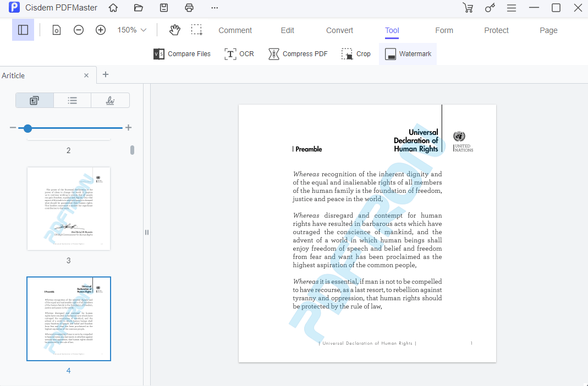
Task: Click the page display settings icon
Action: click(56, 30)
